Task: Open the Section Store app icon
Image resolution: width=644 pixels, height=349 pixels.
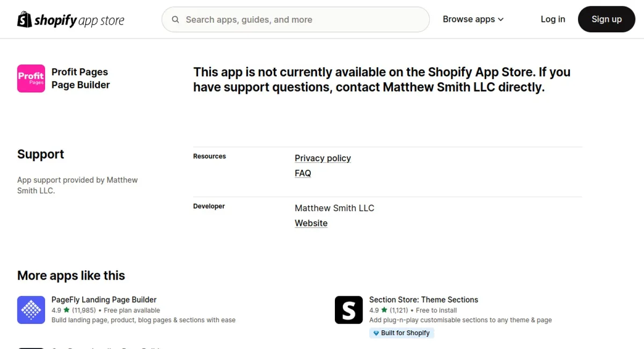Action: (349, 310)
